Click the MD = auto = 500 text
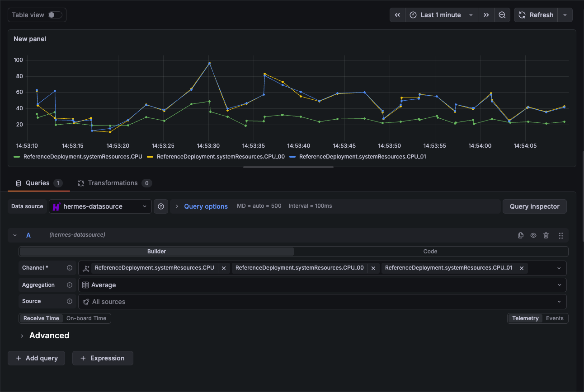Viewport: 584px width, 392px height. point(259,206)
